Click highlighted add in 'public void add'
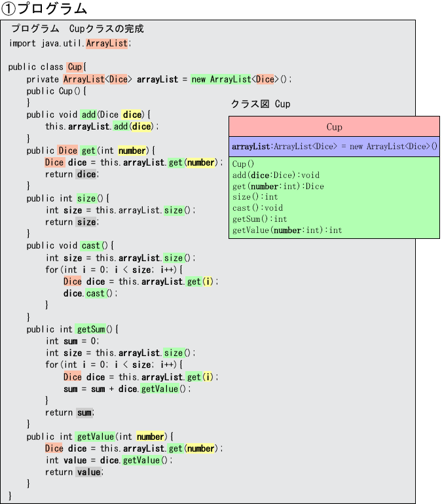This screenshot has height=504, width=442. click(x=88, y=115)
